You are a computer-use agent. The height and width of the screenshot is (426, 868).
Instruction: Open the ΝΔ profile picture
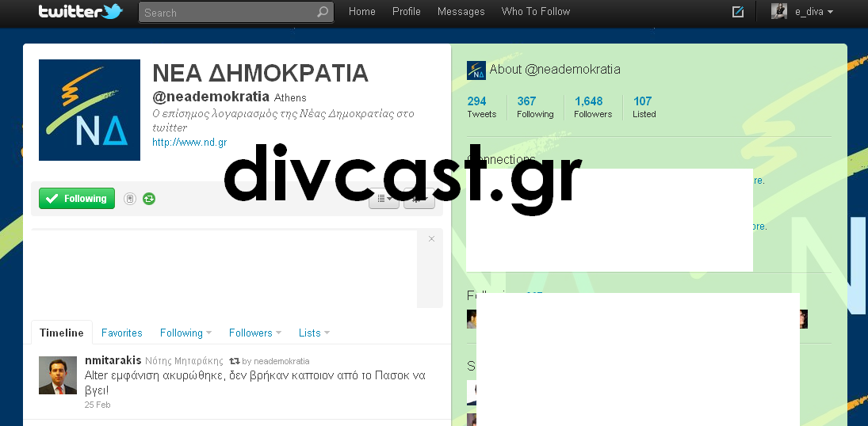point(89,109)
